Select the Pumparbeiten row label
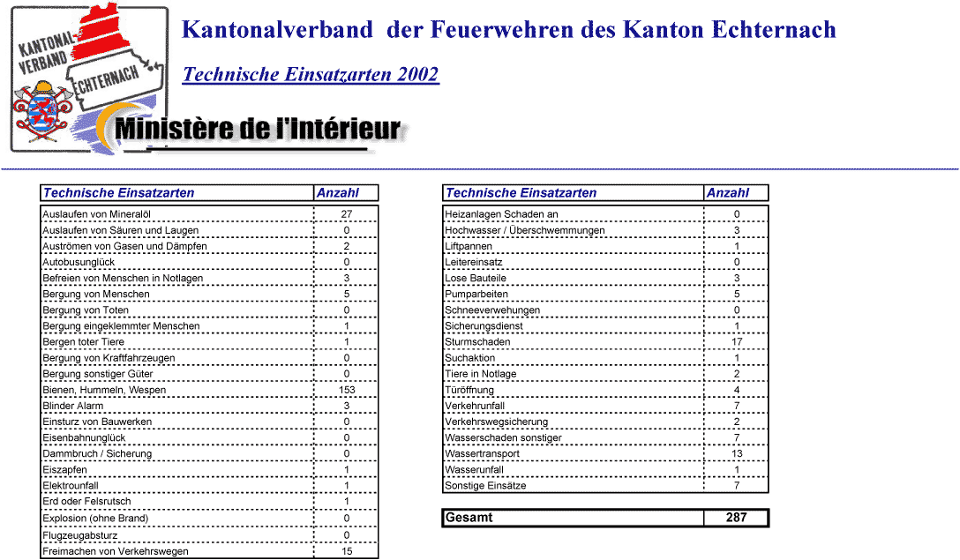The height and width of the screenshot is (560, 960). (x=476, y=294)
